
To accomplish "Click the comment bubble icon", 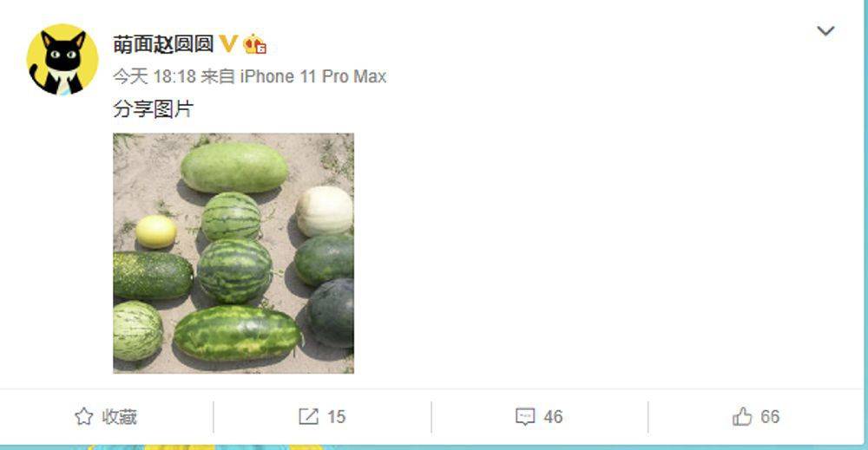I will pyautogui.click(x=525, y=416).
